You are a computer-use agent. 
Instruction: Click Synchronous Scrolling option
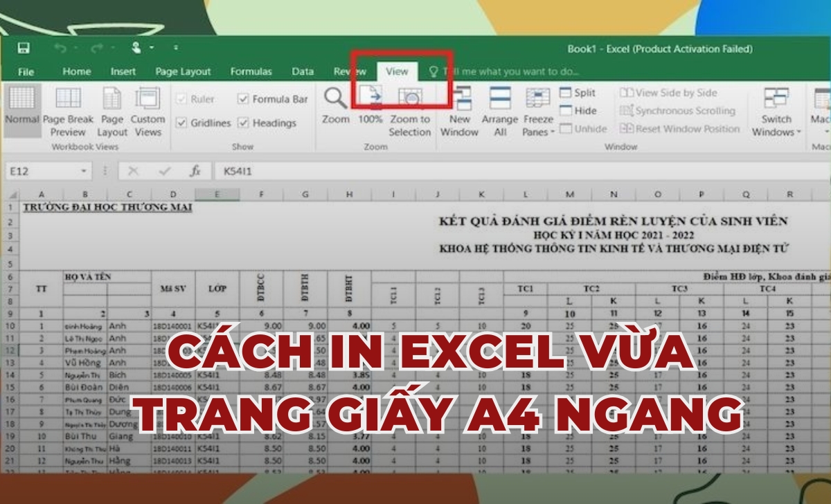click(x=677, y=111)
